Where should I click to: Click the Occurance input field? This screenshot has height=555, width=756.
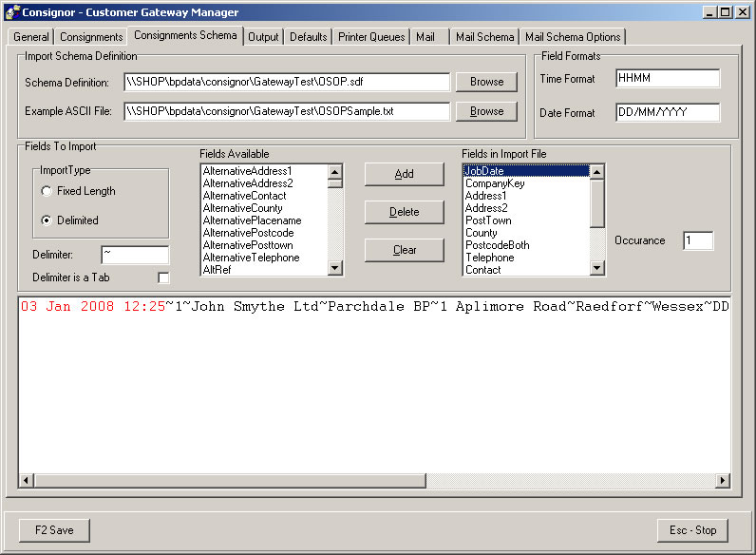click(x=698, y=240)
